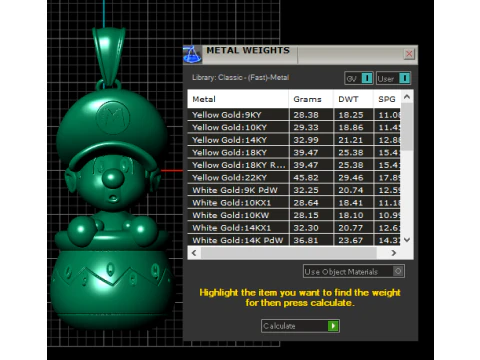480x360 pixels.
Task: Click the 20.77 DWT value
Action: click(351, 228)
